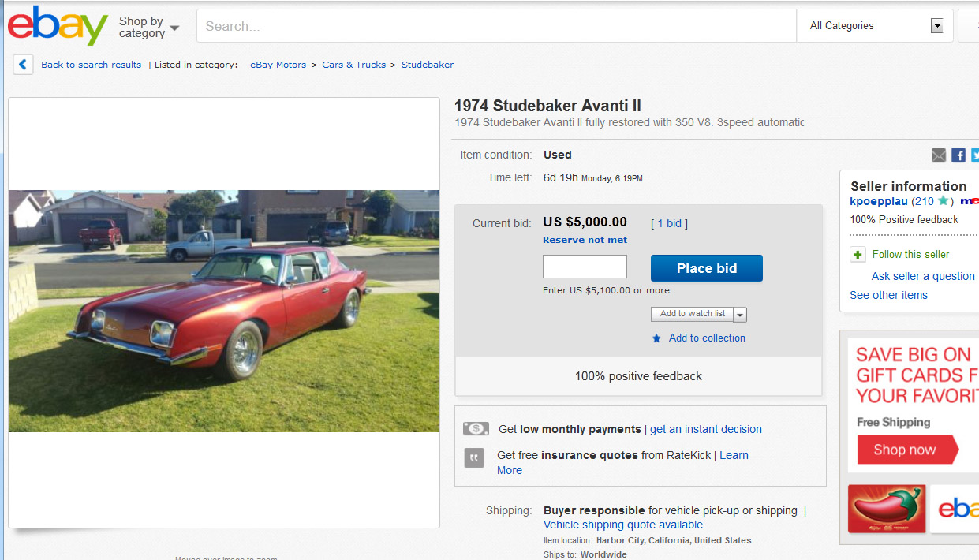The width and height of the screenshot is (979, 560).
Task: Share listing via email icon
Action: click(x=938, y=155)
